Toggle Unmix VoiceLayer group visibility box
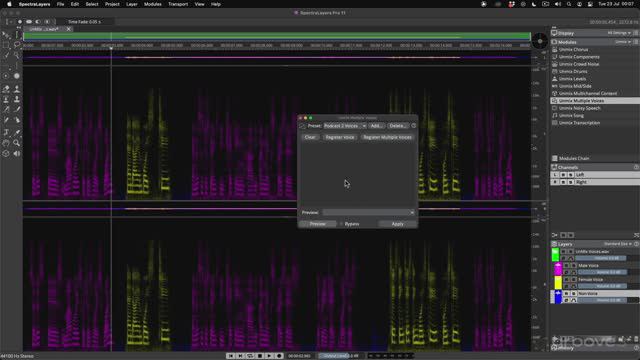Screen dimensions: 640x360 (x=563, y=251)
